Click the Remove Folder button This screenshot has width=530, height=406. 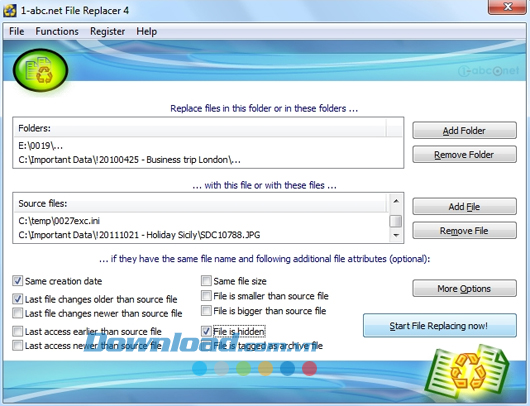[464, 154]
